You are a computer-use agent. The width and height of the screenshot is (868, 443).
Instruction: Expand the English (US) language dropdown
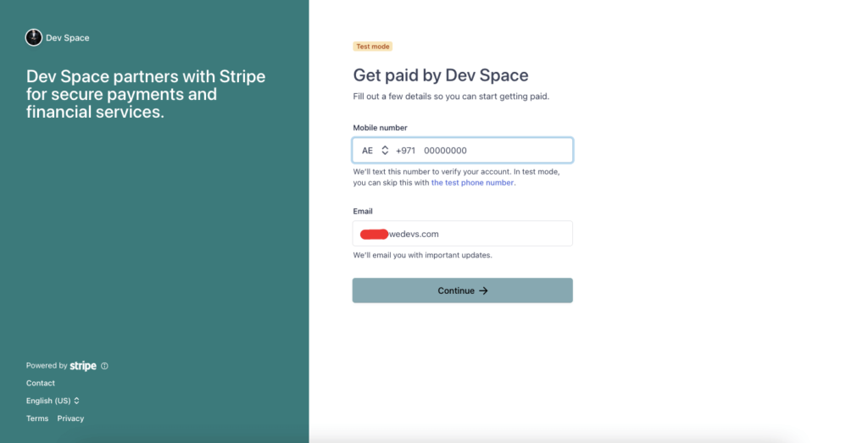tap(53, 401)
